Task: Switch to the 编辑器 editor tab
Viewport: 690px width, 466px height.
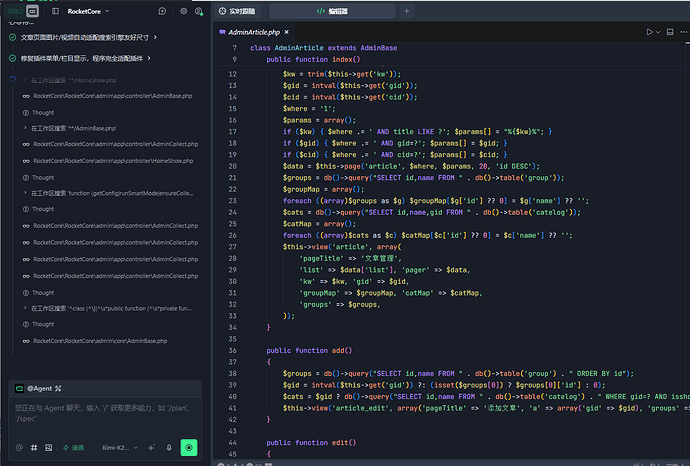Action: [332, 11]
